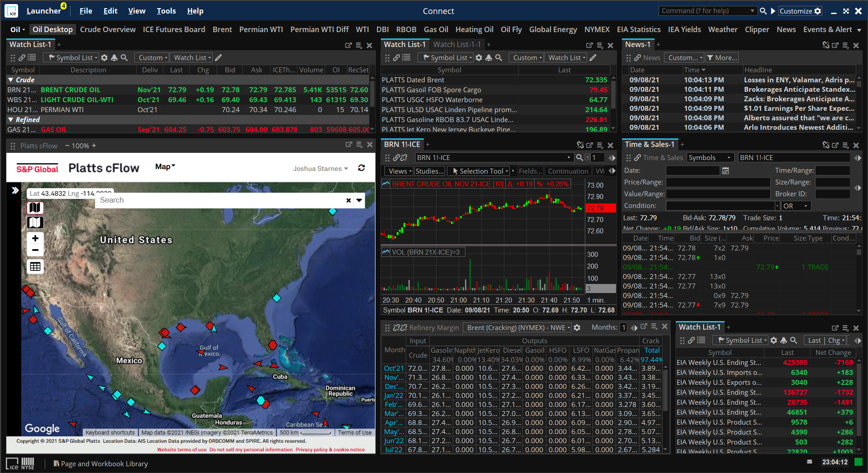Click the upper map layer icon in cFlow
868x473 pixels.
pos(35,208)
